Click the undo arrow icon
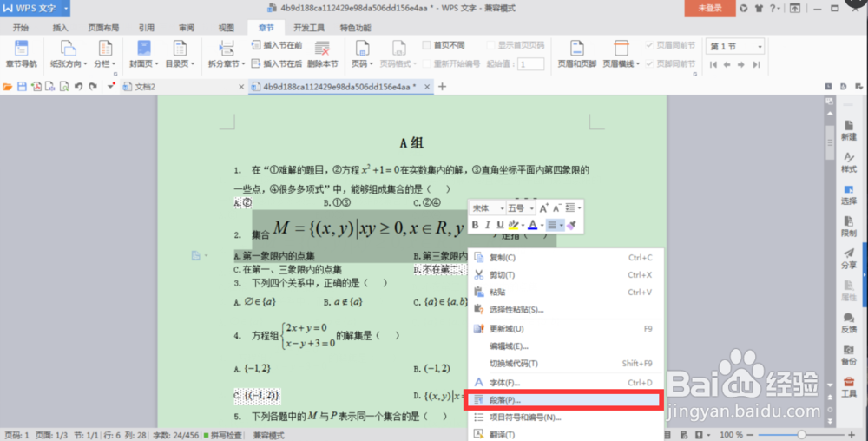Viewport: 868px width, 441px height. [x=79, y=87]
